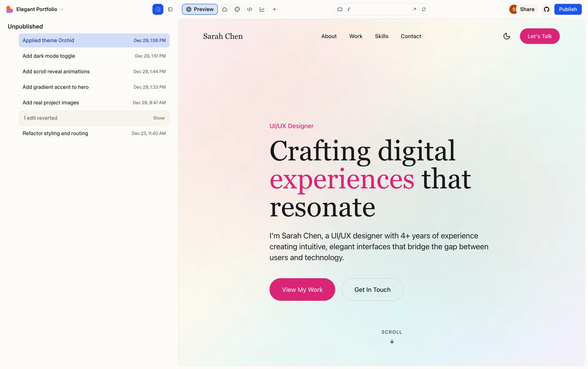Open the theme palette icon
Image resolution: width=588 pixels, height=369 pixels.
click(237, 9)
